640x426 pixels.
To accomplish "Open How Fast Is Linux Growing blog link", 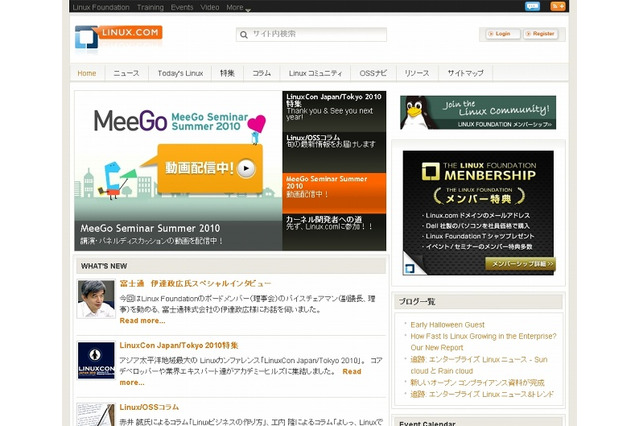I will (x=483, y=342).
